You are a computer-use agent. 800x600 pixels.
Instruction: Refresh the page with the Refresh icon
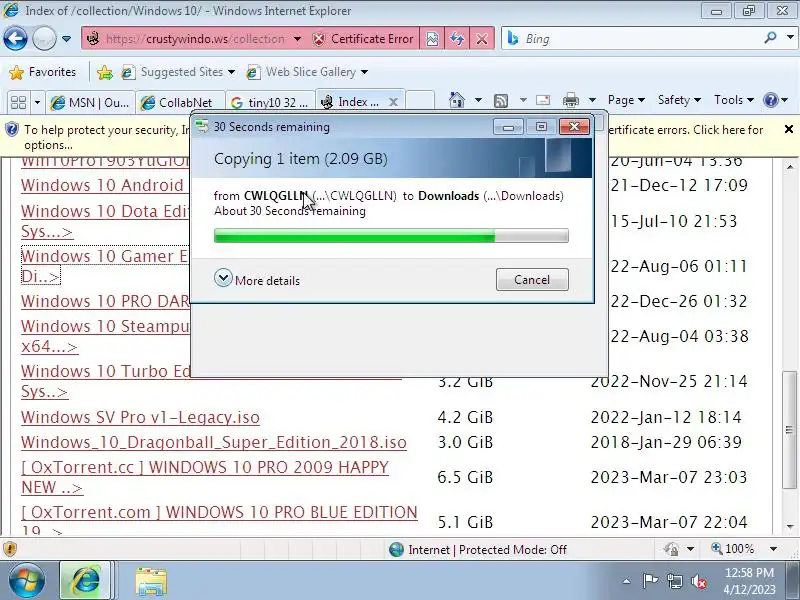click(x=457, y=39)
